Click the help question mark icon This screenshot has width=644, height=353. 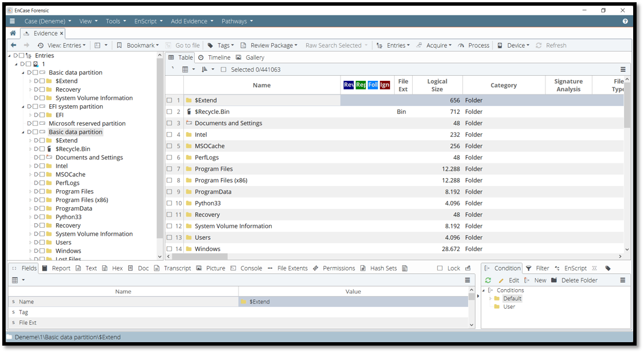(x=625, y=21)
